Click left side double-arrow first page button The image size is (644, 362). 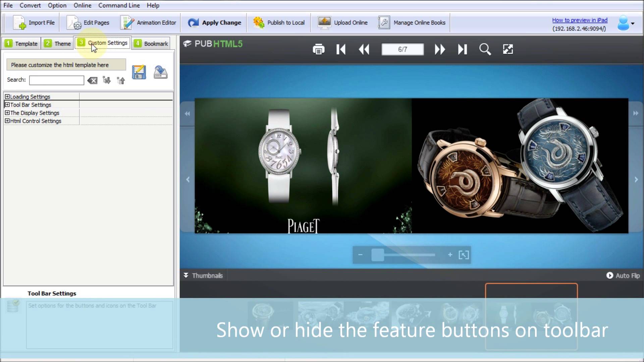point(187,114)
